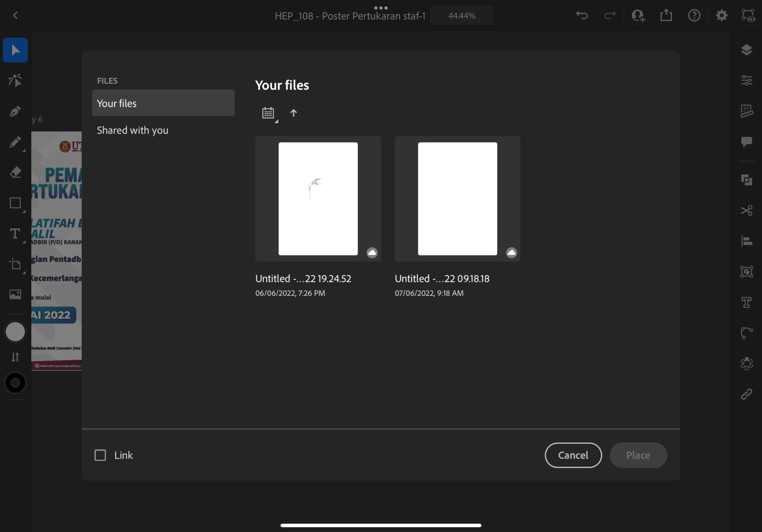762x532 pixels.
Task: Open the Align panel icon
Action: pos(746,241)
